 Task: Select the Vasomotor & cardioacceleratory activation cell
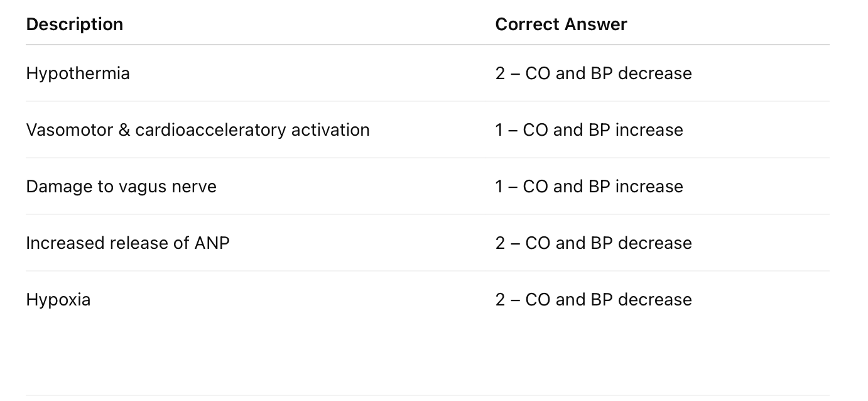(x=198, y=130)
